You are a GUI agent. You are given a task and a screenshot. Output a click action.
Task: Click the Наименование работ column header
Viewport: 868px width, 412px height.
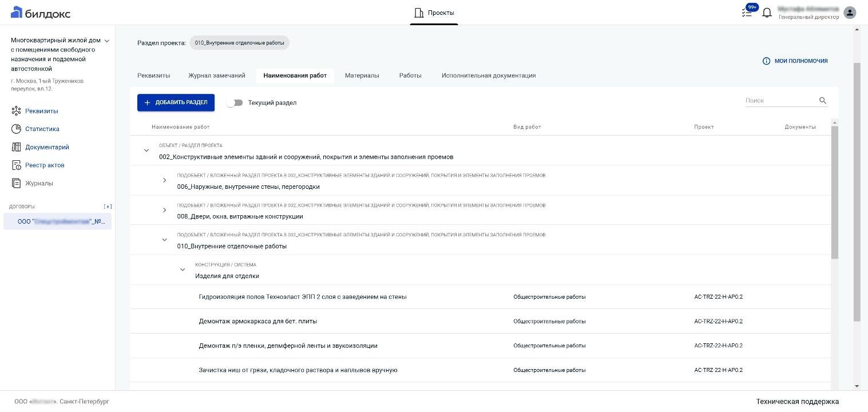coord(181,127)
